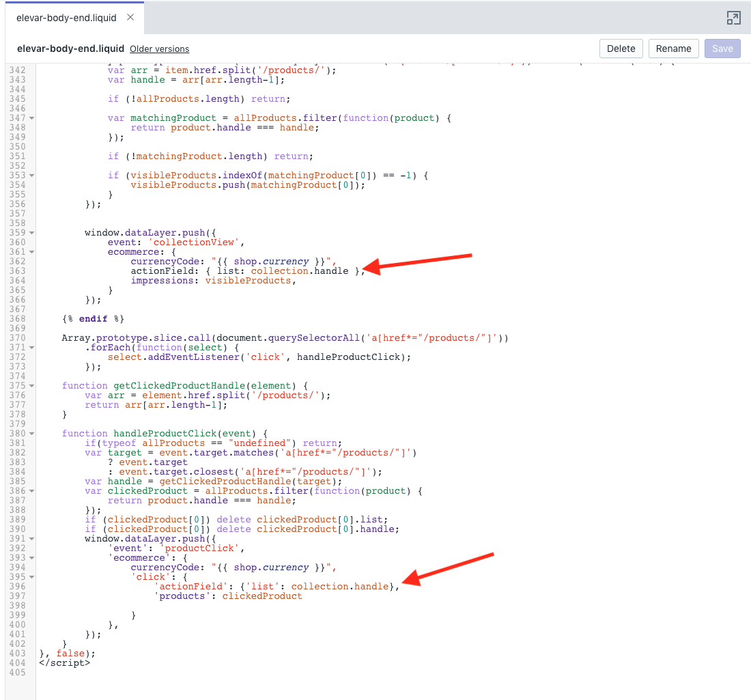Click shop.currency on line 362
751x700 pixels.
271,262
